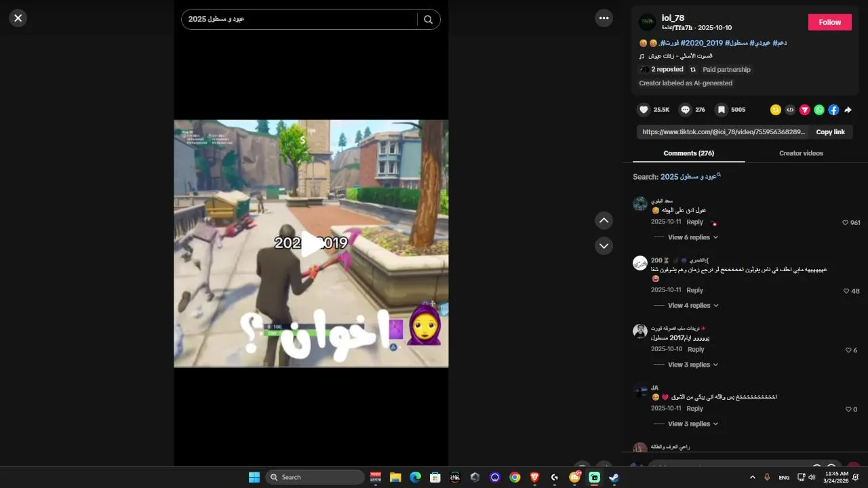Go to previous video with up arrow

coord(604,220)
